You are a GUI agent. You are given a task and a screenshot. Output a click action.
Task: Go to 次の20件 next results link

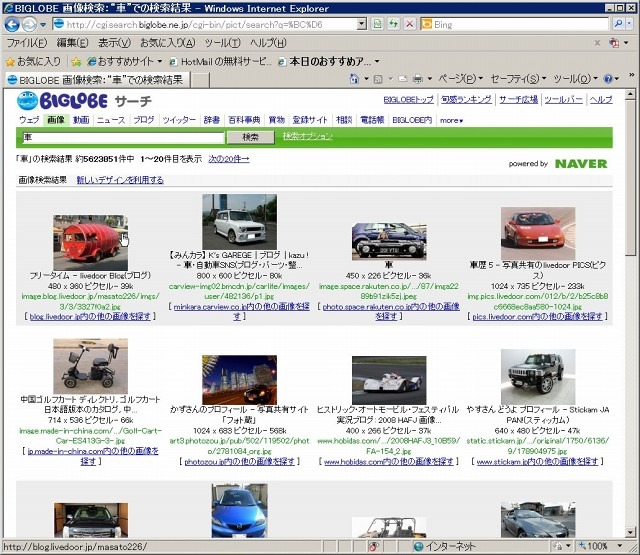(x=229, y=159)
